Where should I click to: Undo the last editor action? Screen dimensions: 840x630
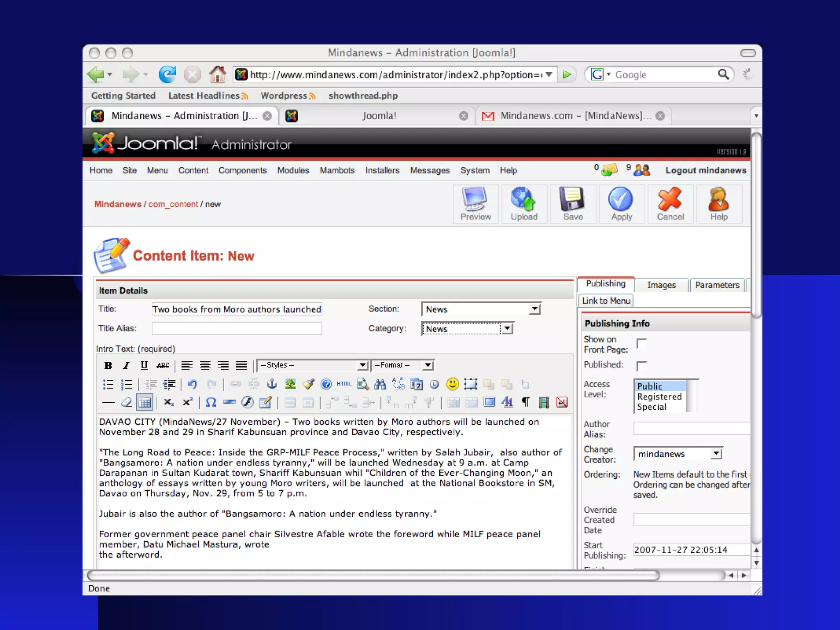[192, 384]
